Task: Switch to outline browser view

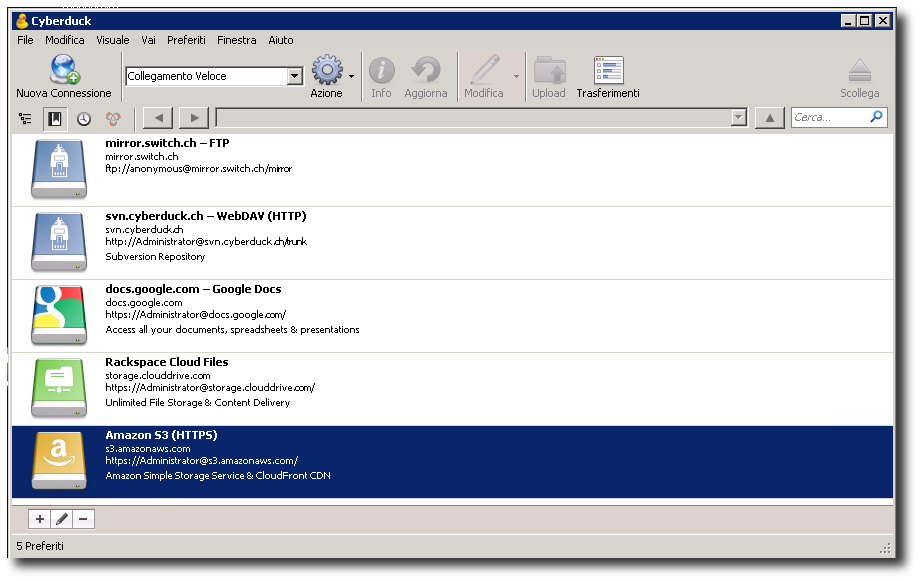Action: (x=25, y=119)
